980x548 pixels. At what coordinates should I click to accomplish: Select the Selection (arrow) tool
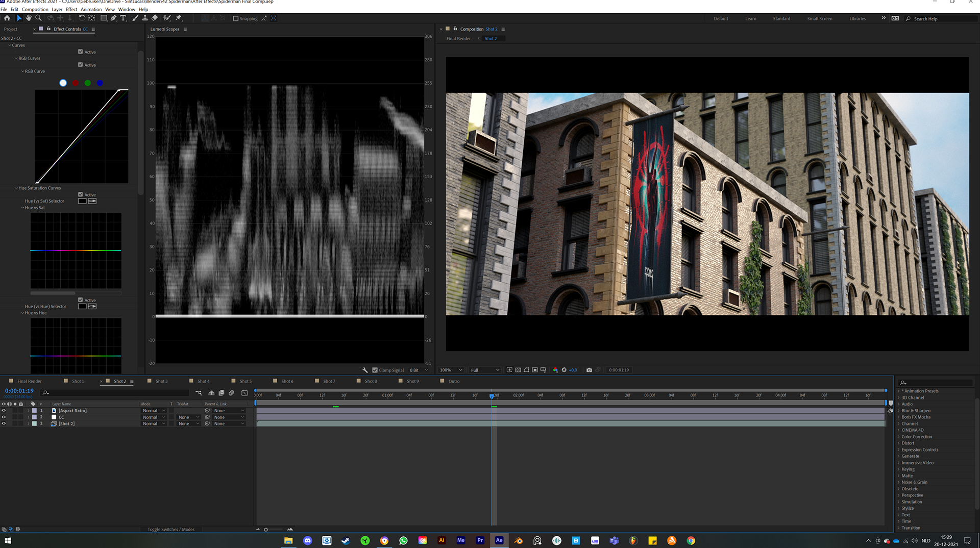[19, 18]
